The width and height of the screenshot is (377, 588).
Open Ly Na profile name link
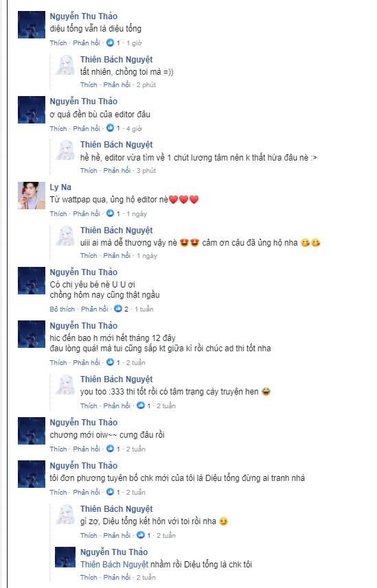click(x=60, y=187)
